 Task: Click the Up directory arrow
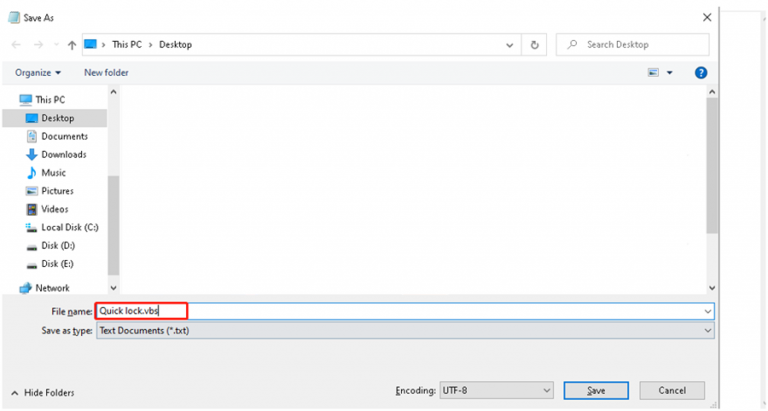coord(71,45)
